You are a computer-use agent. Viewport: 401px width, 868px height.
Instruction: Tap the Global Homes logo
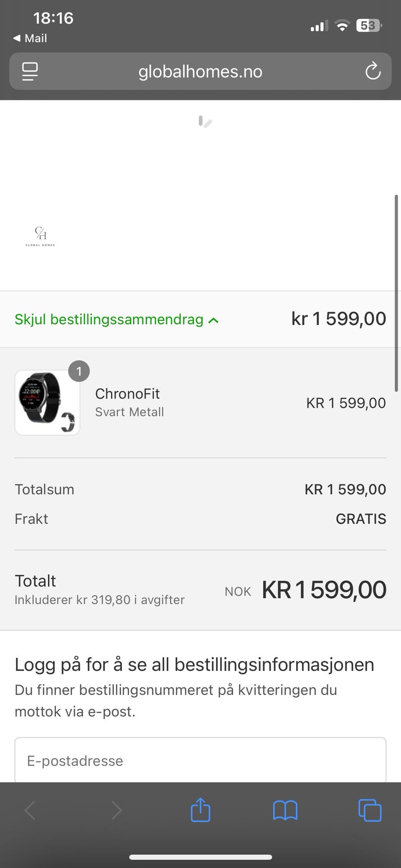point(40,236)
